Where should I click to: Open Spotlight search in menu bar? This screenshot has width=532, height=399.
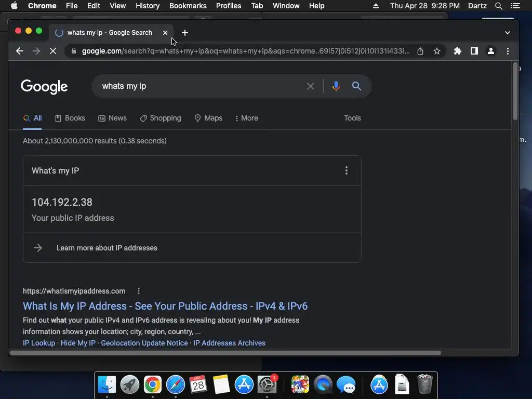498,6
